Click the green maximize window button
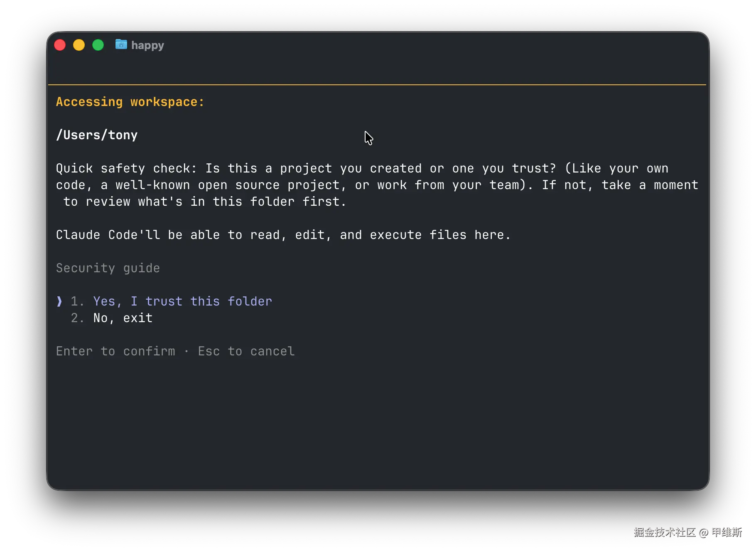Image resolution: width=756 pixels, height=552 pixels. point(98,45)
